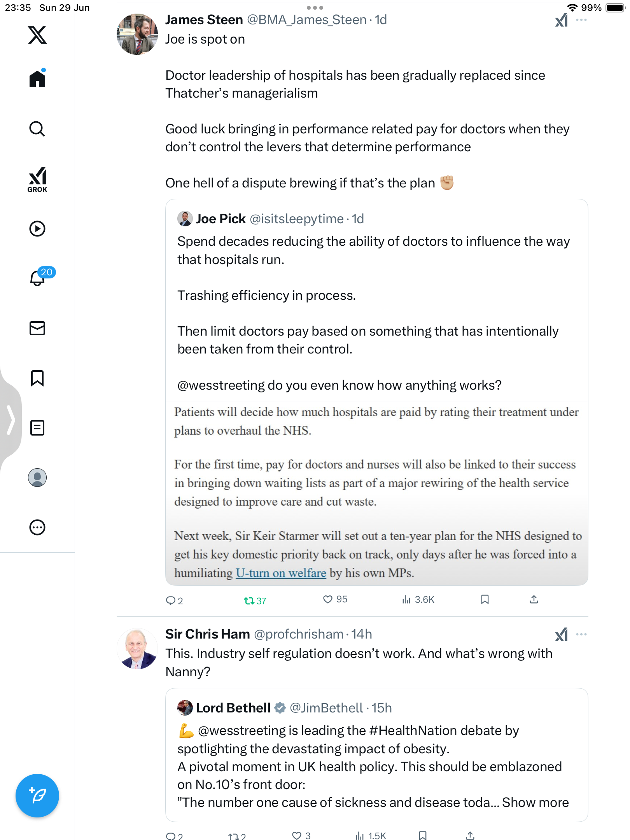
Task: Open the Video play icon in sidebar
Action: [x=37, y=229]
